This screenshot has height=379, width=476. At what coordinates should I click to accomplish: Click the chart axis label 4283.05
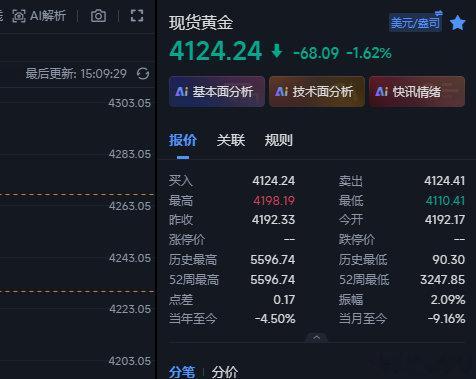[x=129, y=154]
